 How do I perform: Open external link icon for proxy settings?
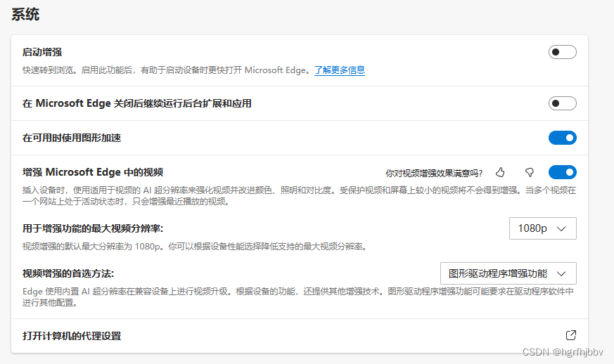pyautogui.click(x=571, y=335)
